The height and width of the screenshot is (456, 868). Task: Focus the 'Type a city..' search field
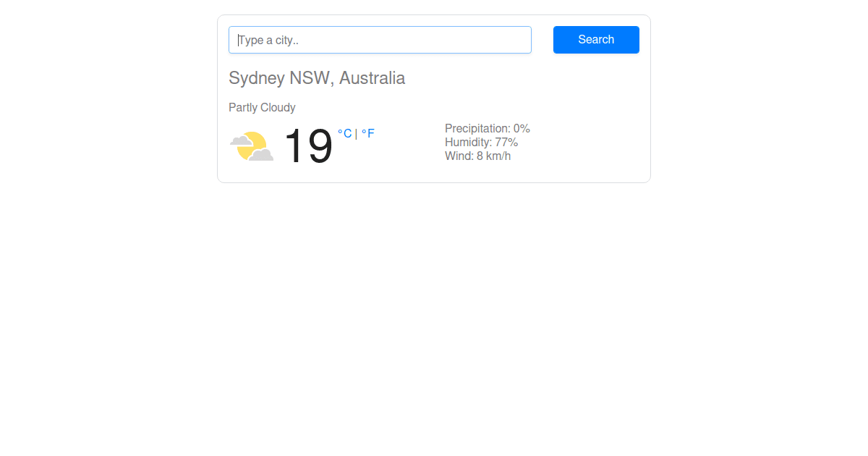[380, 40]
